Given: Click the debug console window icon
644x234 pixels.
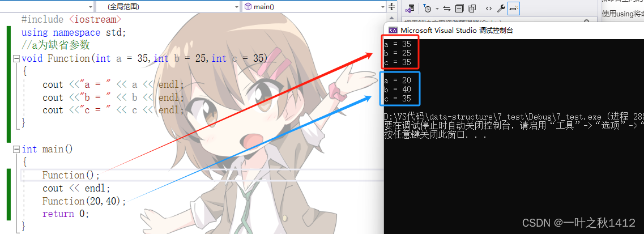Looking at the screenshot, I should pyautogui.click(x=393, y=30).
